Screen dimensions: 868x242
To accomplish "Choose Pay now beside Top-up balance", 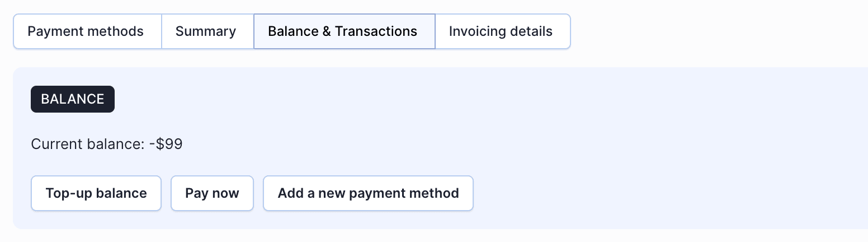I will click(212, 194).
